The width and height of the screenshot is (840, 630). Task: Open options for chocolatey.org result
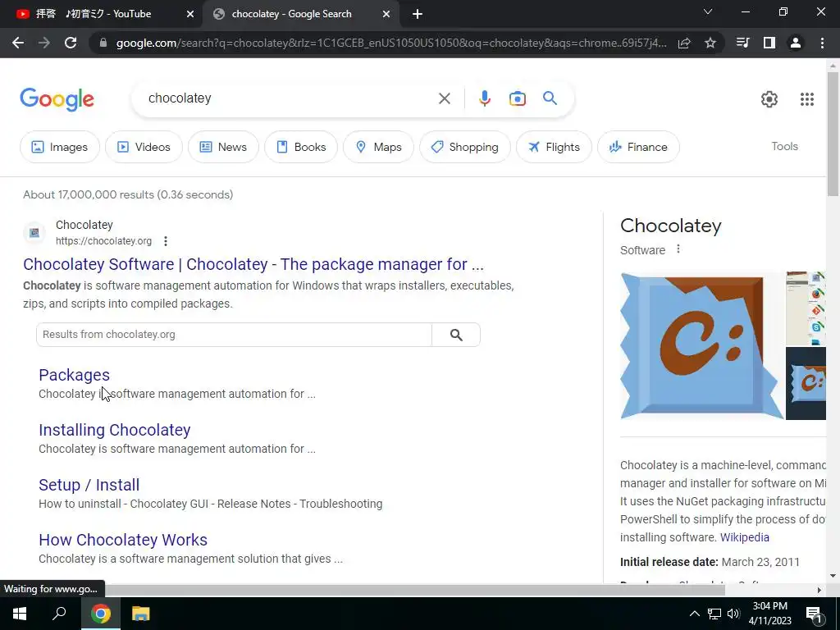(166, 241)
